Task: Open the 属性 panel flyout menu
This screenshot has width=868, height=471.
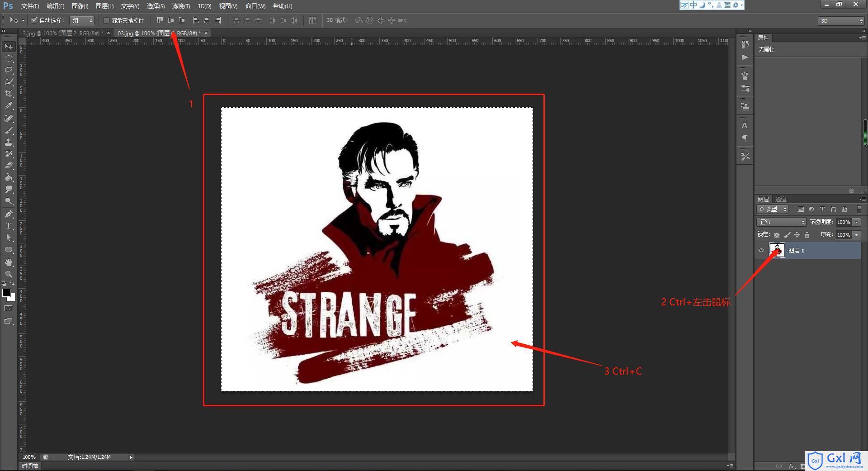Action: (x=863, y=38)
